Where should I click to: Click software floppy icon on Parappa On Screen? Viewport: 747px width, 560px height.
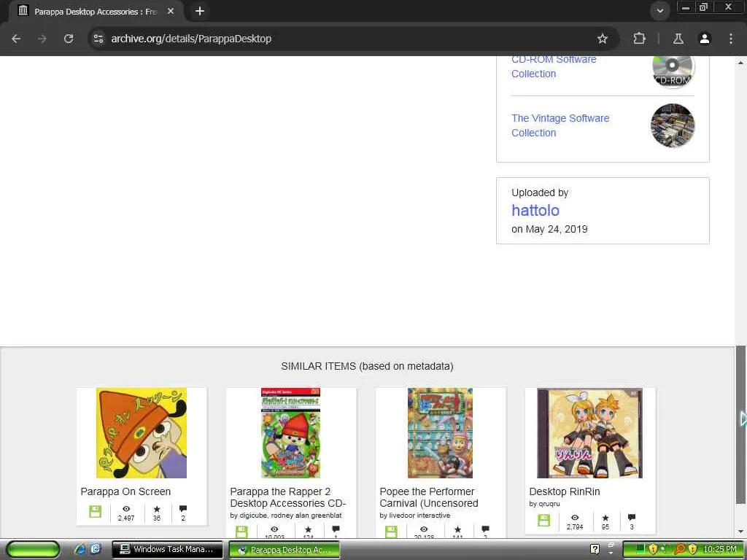tap(96, 512)
